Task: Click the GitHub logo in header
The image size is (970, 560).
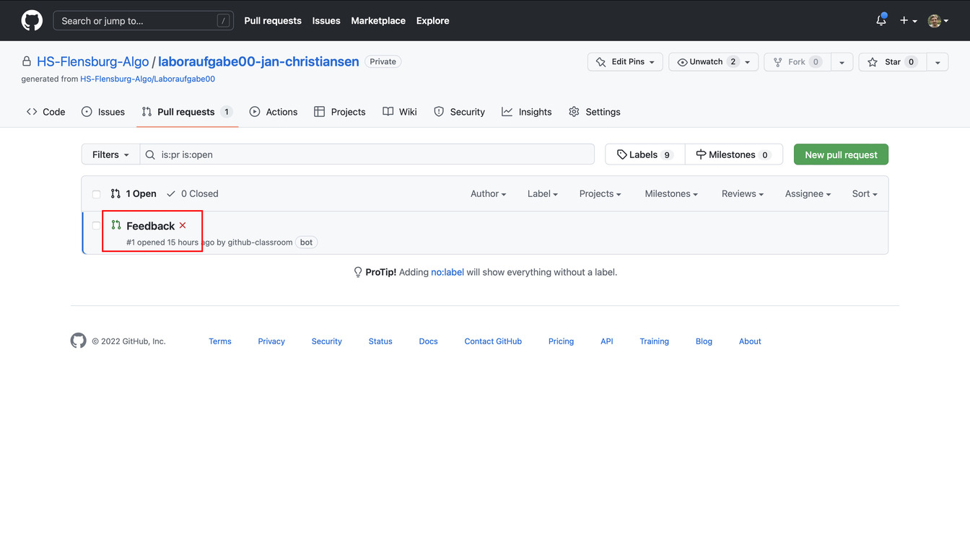Action: [32, 20]
